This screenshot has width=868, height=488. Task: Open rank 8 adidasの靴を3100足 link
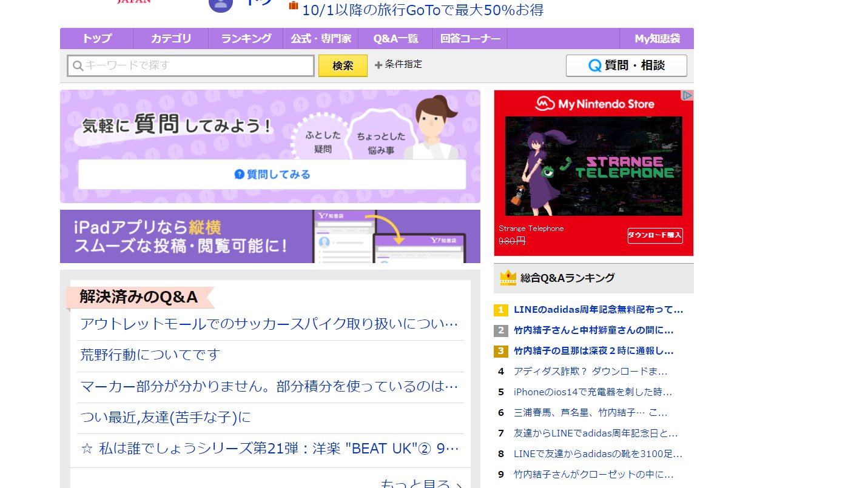point(597,453)
